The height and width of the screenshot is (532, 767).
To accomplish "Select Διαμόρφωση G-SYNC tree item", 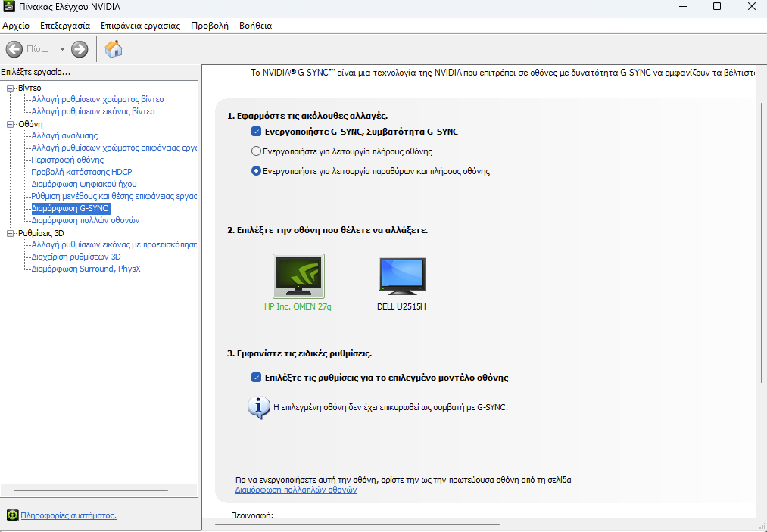I will 70,208.
